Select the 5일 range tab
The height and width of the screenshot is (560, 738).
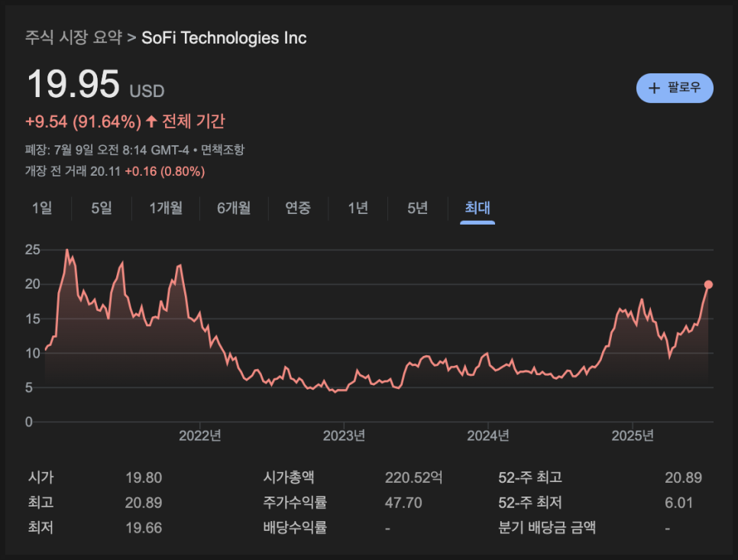point(102,208)
